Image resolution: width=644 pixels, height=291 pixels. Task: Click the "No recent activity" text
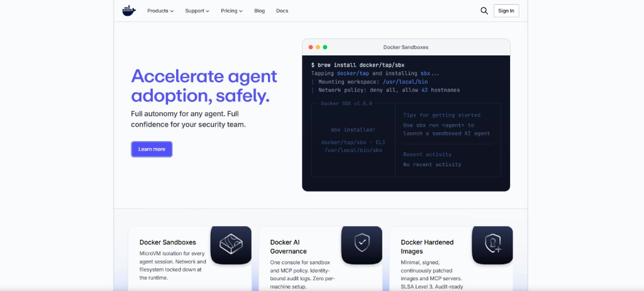coord(432,164)
